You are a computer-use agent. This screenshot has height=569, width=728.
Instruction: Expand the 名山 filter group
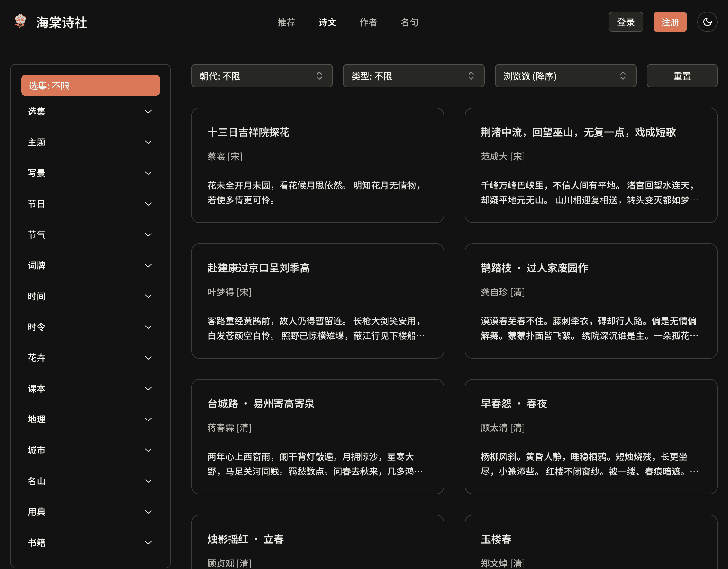pyautogui.click(x=90, y=481)
